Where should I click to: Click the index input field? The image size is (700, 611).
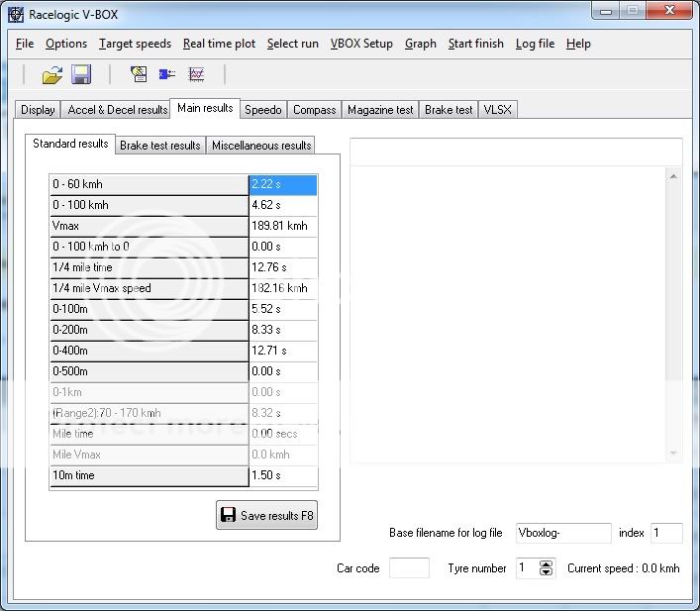click(666, 533)
